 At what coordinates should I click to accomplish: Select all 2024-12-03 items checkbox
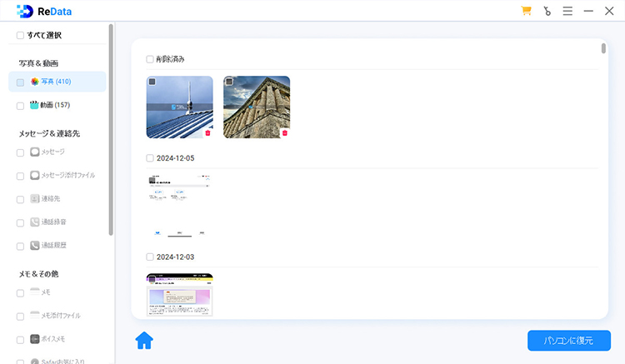point(150,257)
